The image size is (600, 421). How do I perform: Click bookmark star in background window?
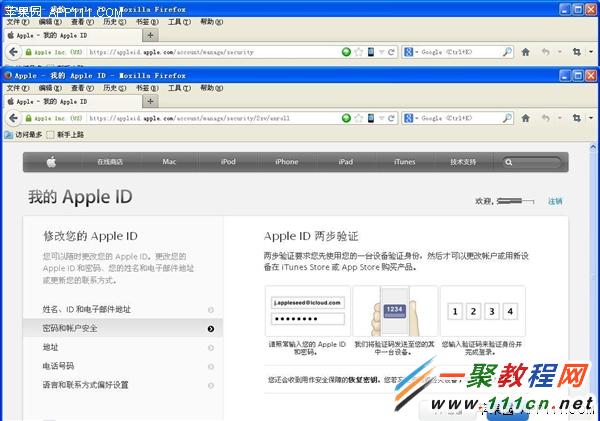click(x=359, y=52)
